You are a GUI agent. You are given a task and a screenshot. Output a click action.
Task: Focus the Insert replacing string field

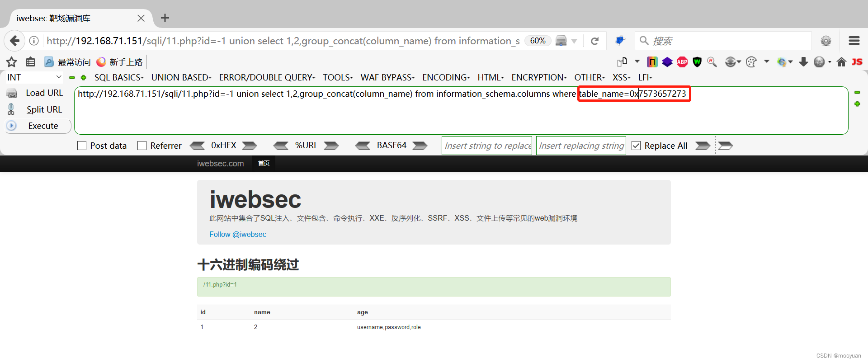(x=581, y=146)
